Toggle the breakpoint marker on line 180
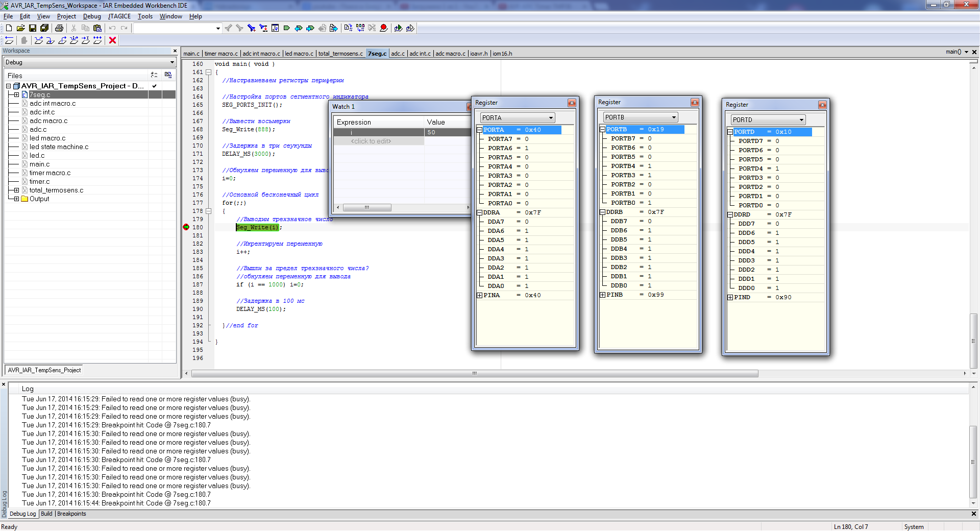 click(x=186, y=227)
